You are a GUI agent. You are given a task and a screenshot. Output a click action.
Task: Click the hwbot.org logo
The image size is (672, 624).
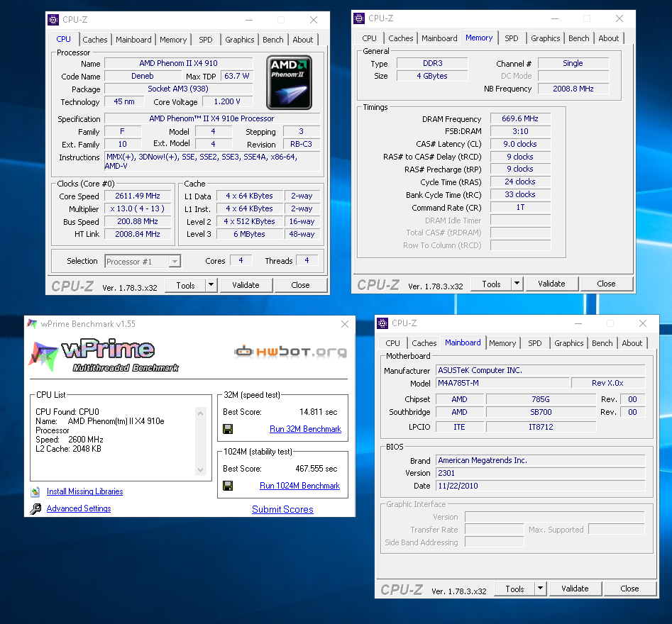[290, 352]
